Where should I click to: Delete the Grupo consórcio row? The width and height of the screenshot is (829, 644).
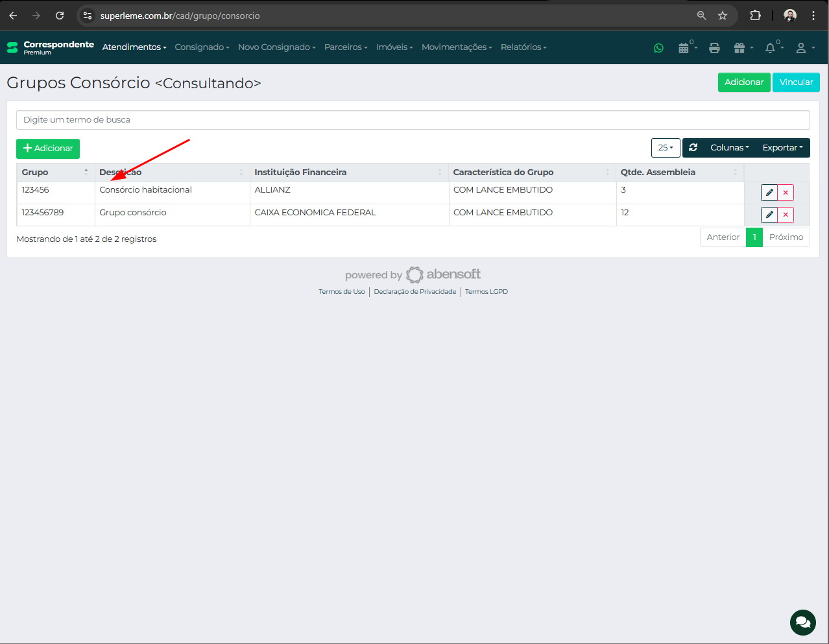(x=786, y=215)
